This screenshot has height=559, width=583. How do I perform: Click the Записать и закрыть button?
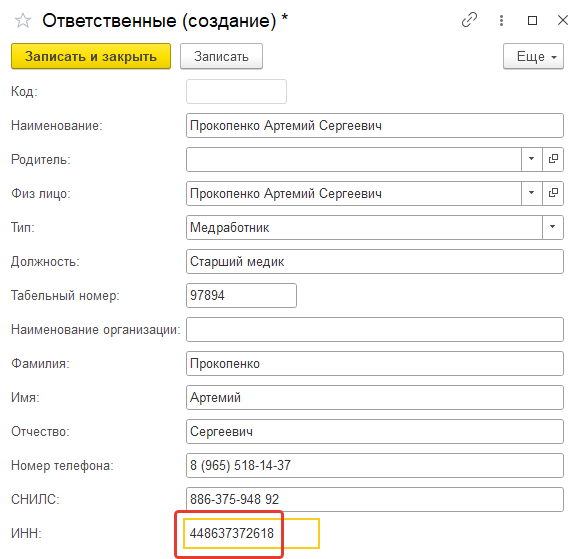point(91,57)
